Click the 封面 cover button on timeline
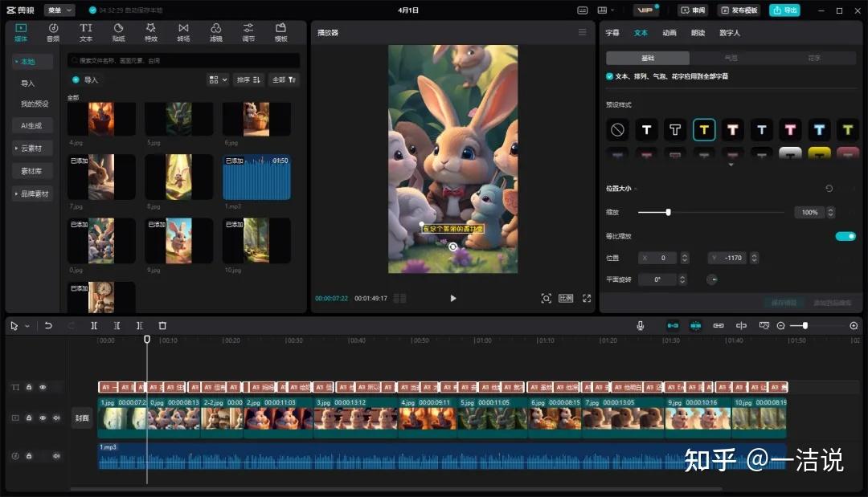 (x=82, y=418)
